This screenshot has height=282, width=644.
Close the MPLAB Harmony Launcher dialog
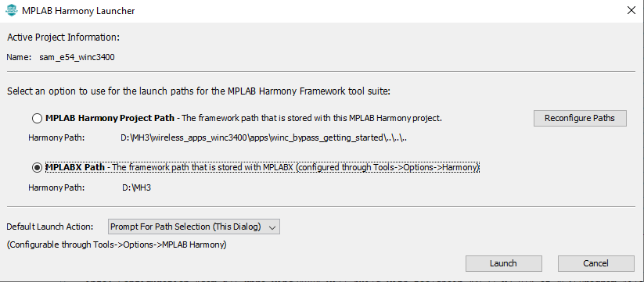click(x=631, y=11)
